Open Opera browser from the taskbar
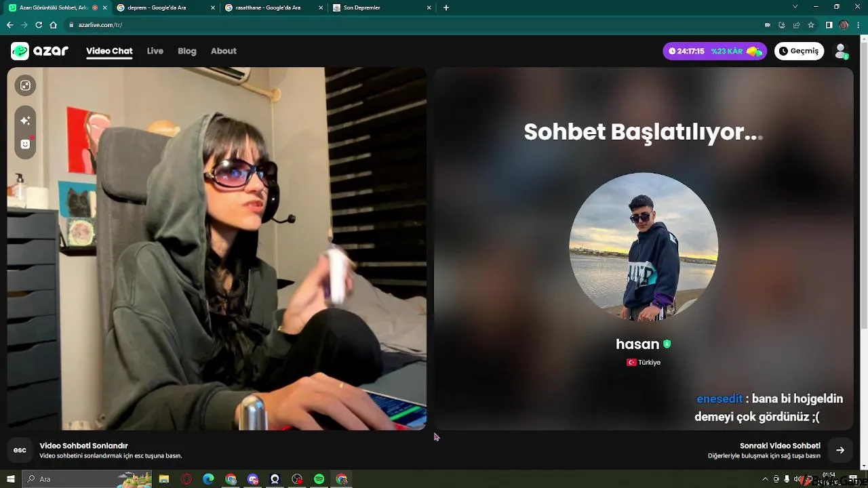The width and height of the screenshot is (868, 488). tap(186, 479)
